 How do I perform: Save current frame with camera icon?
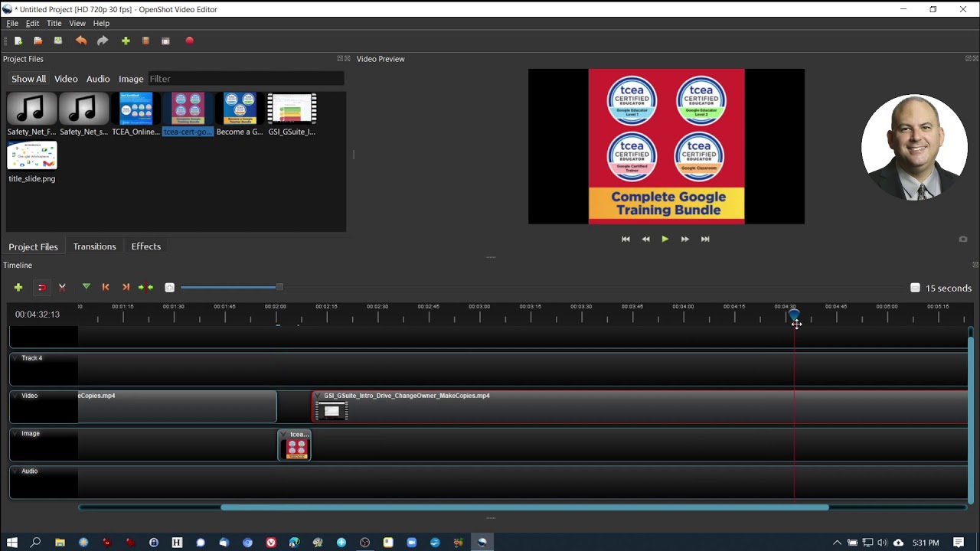[x=963, y=239]
